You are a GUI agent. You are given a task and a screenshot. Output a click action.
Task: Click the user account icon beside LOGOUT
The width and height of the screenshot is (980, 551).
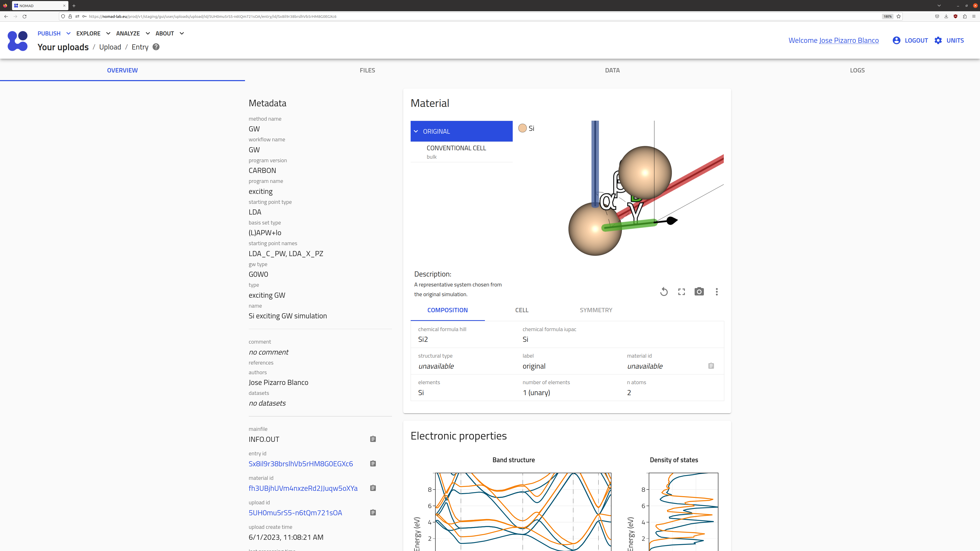(896, 40)
